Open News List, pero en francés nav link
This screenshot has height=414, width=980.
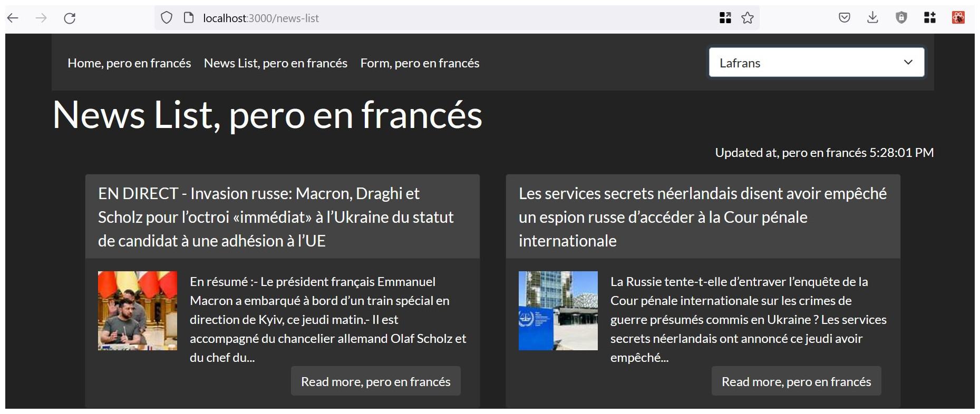(x=276, y=63)
